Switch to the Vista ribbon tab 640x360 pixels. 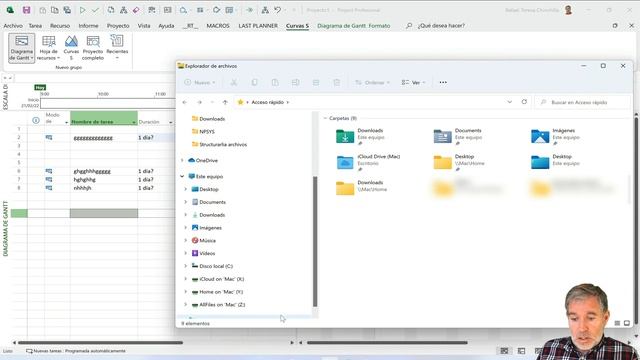144,26
